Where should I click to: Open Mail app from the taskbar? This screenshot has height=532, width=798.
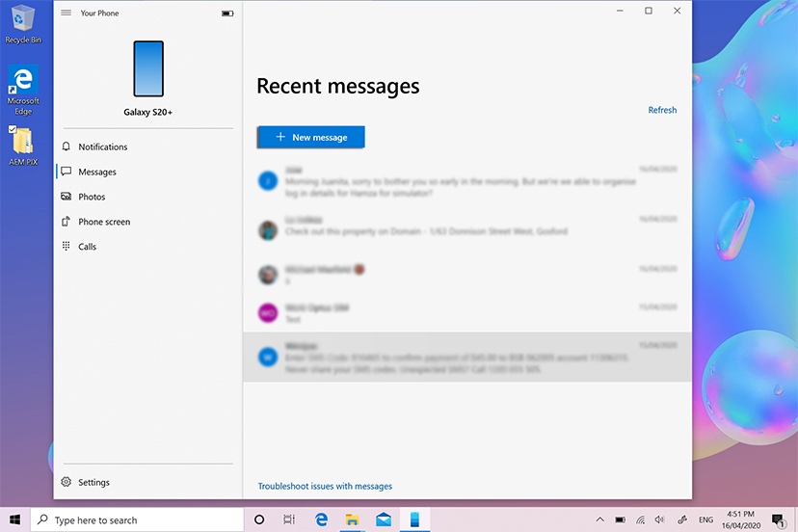pyautogui.click(x=384, y=519)
